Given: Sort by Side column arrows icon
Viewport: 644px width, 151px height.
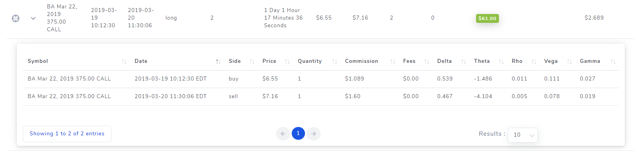Looking at the screenshot, I should point(252,61).
